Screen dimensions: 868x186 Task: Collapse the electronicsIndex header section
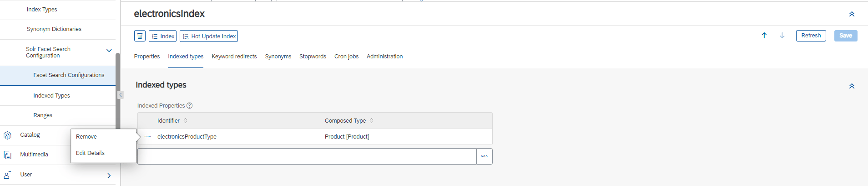click(852, 14)
